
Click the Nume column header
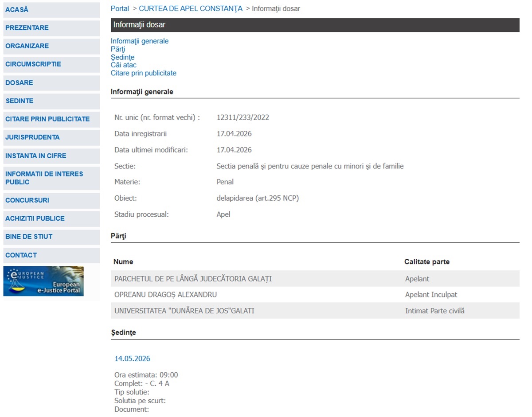(123, 262)
